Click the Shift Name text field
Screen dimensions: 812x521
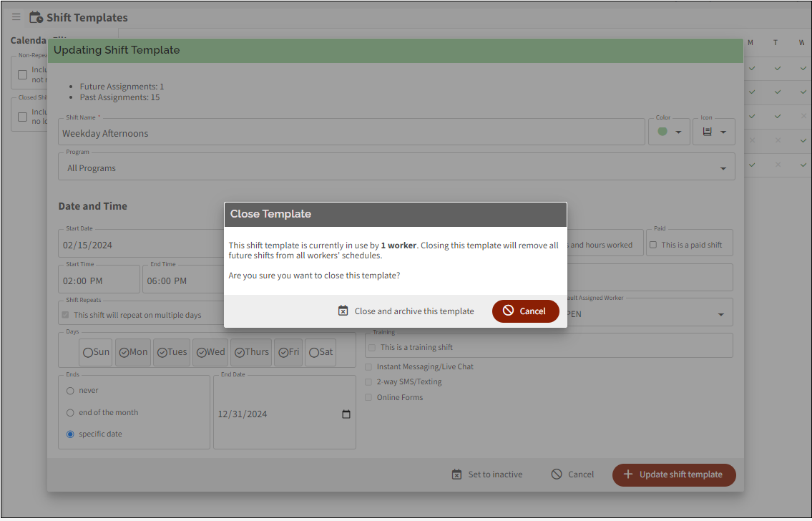pos(351,133)
